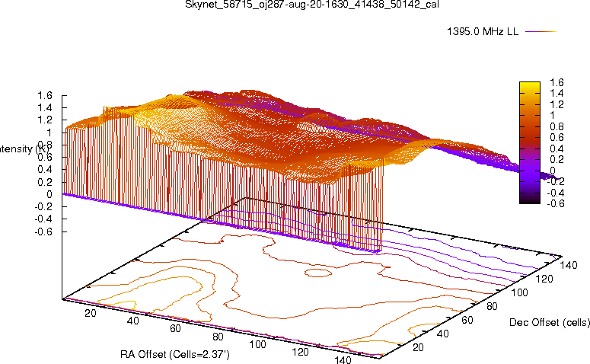
Task: Select tick 120 on the Dec Offset axis
Action: coord(544,279)
